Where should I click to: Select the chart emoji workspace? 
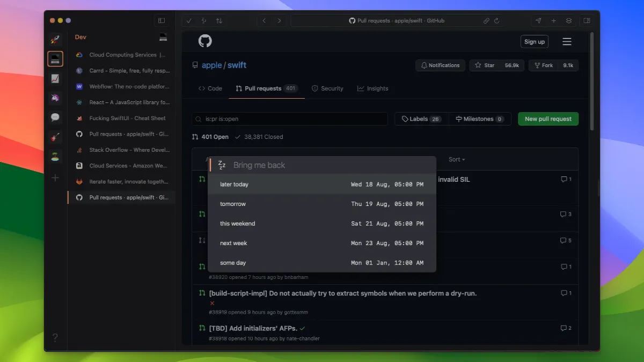click(55, 79)
